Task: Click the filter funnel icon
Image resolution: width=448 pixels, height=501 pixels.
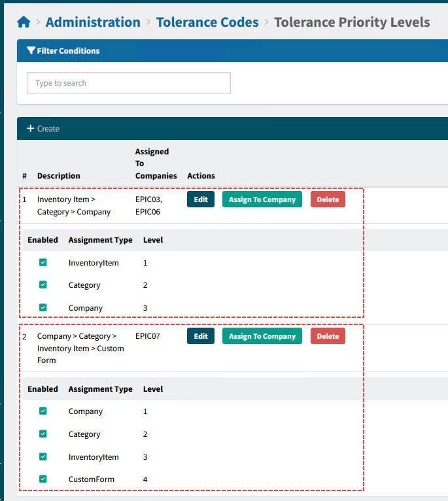Action: point(31,51)
